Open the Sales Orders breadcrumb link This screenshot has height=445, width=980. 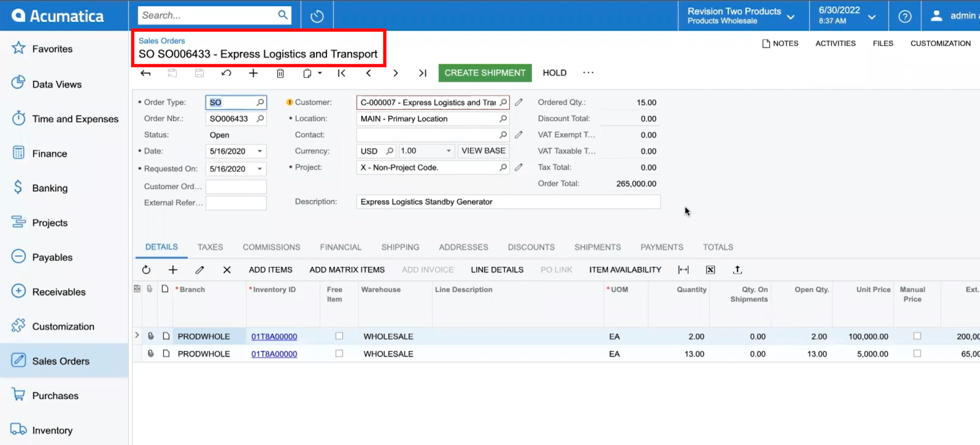tap(161, 41)
